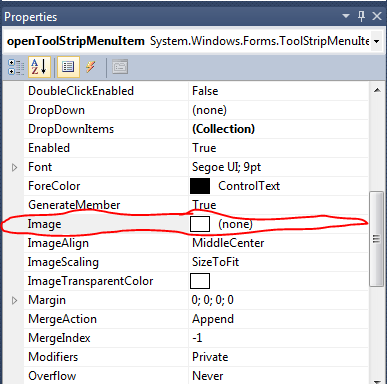Select Alphabetical sort icon
Image resolution: width=387 pixels, height=384 pixels.
click(39, 67)
